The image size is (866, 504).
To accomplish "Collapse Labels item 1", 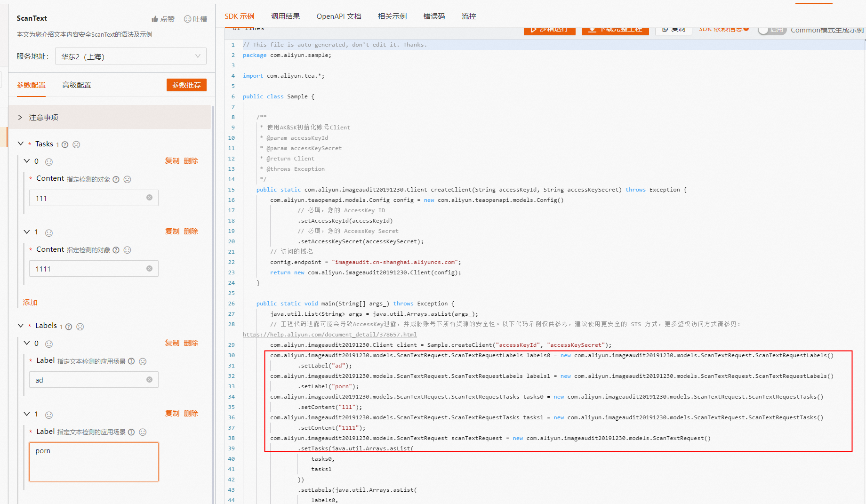I will 27,414.
